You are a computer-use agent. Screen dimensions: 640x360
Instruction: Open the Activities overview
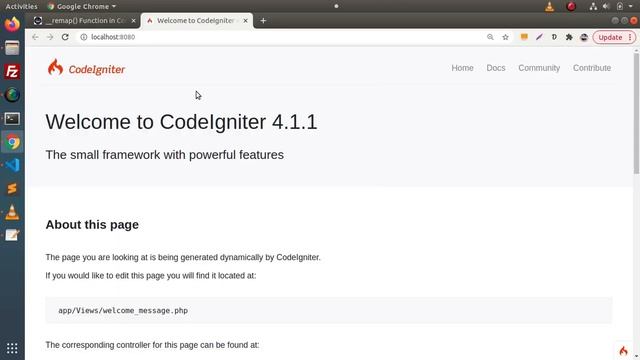click(x=21, y=6)
